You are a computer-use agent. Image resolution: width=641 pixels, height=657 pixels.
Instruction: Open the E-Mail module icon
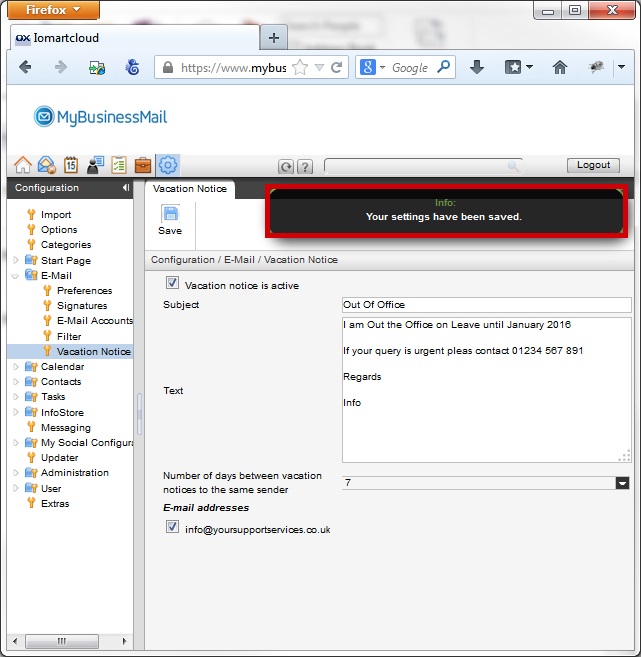pos(46,166)
